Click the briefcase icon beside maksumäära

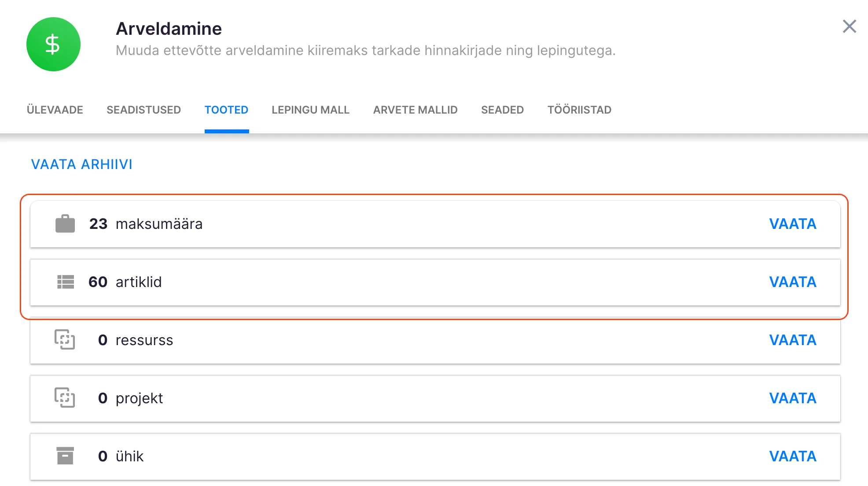click(x=65, y=224)
